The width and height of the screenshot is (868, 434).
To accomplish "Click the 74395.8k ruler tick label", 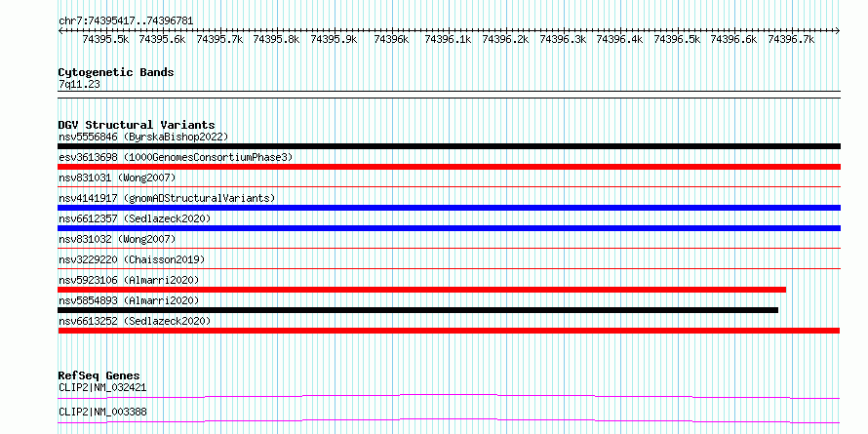I will pos(276,39).
